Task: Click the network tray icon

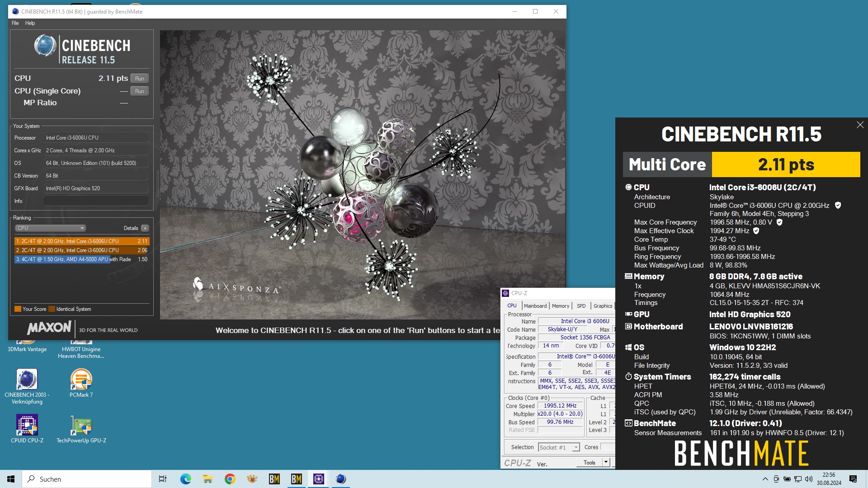Action: pos(798,479)
